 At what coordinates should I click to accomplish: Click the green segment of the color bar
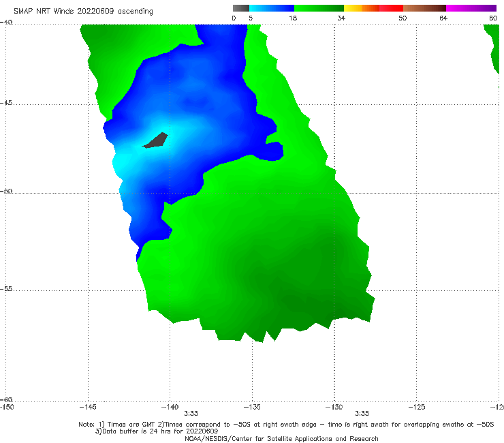point(319,8)
